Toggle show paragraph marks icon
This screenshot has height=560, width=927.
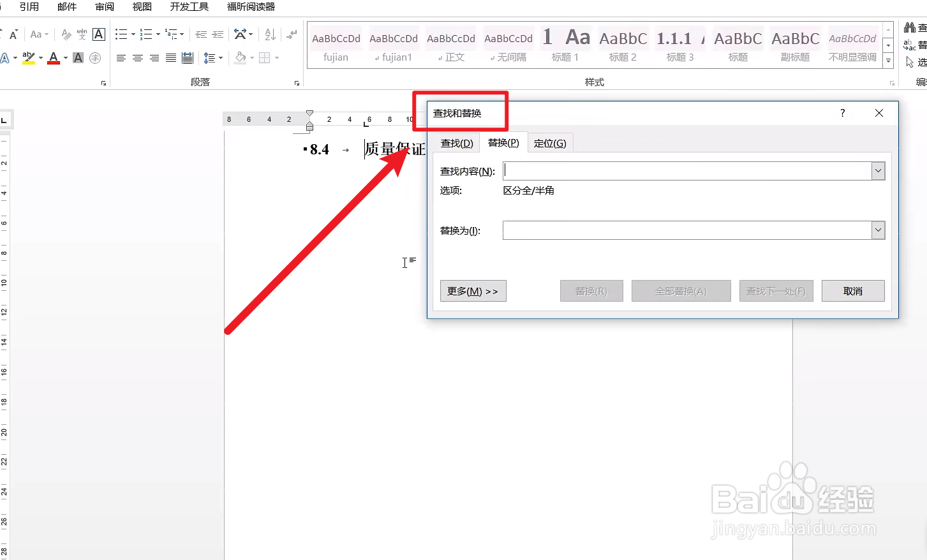[292, 34]
